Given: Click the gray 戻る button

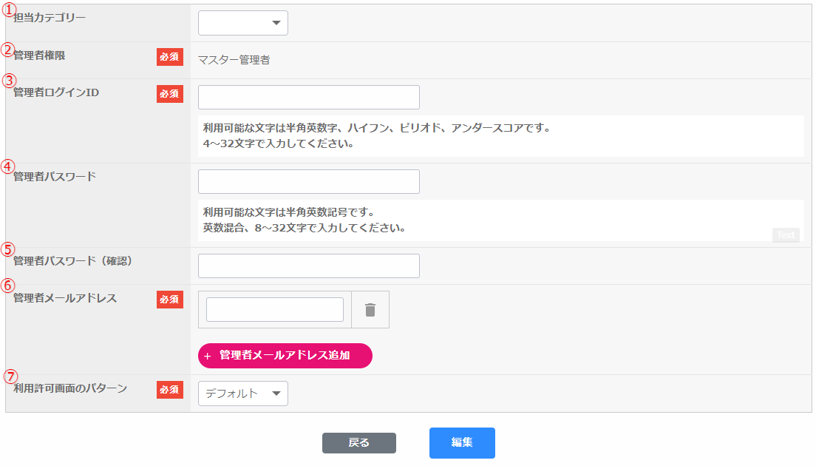Looking at the screenshot, I should click(359, 443).
